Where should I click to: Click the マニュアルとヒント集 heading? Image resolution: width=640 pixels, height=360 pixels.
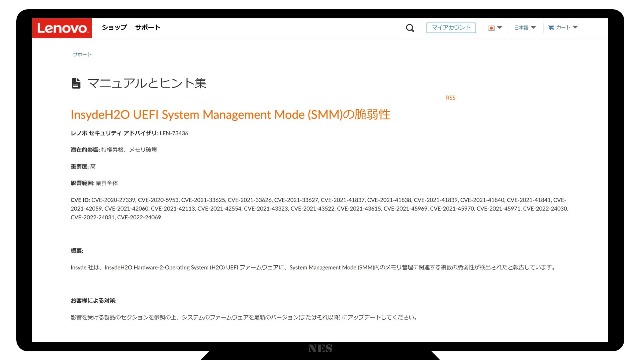(147, 83)
